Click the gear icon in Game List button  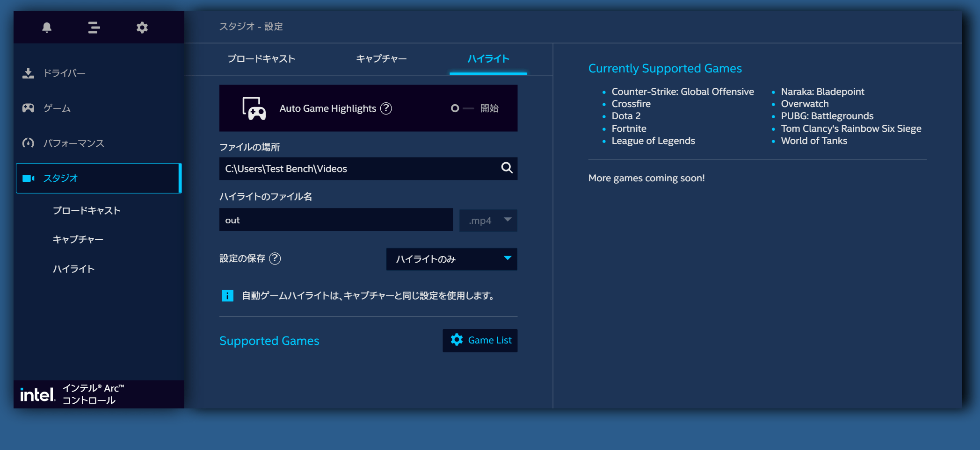[457, 340]
